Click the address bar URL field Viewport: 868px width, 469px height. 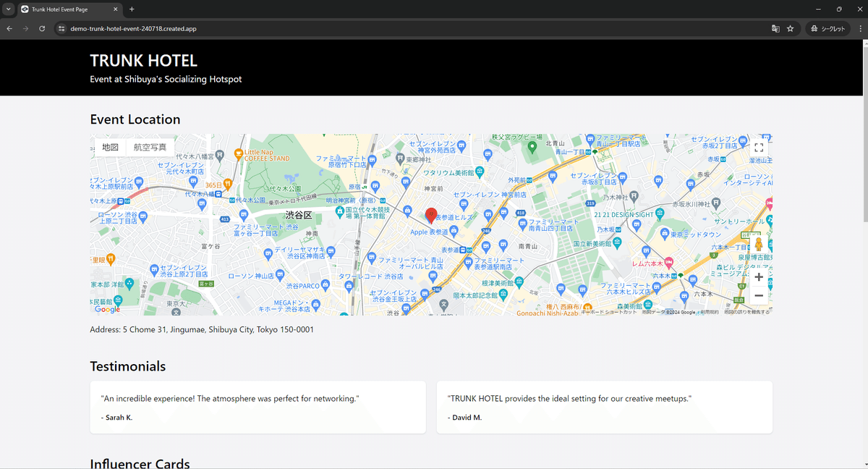[x=412, y=29]
